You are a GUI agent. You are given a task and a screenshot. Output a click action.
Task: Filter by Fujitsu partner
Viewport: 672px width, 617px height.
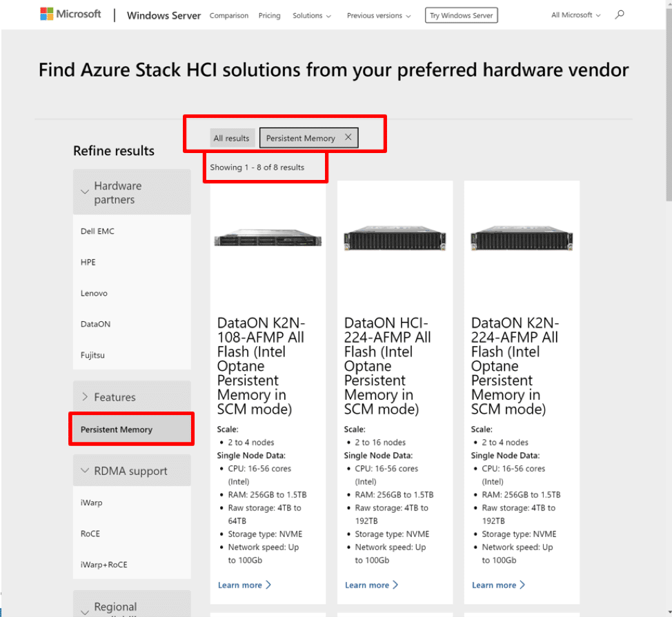(132, 355)
